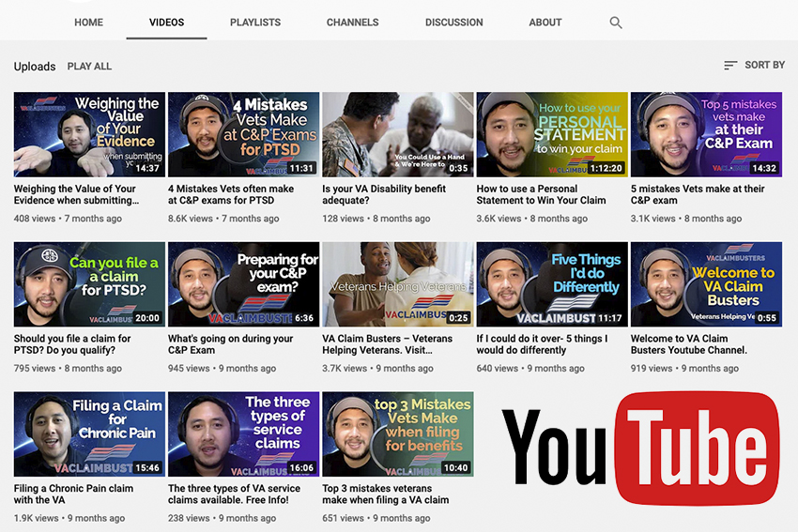Click title If I could do it over- 5 things
The width and height of the screenshot is (798, 532).
click(x=542, y=344)
